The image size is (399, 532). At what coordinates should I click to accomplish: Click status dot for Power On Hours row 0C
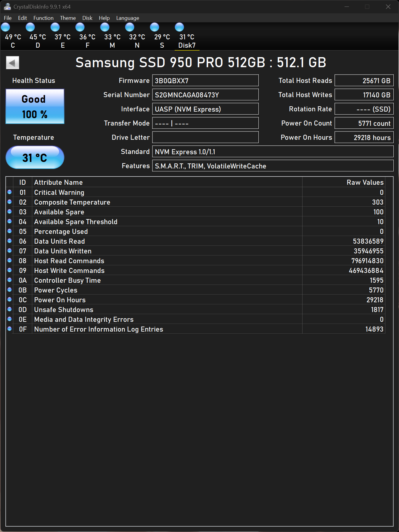point(9,299)
